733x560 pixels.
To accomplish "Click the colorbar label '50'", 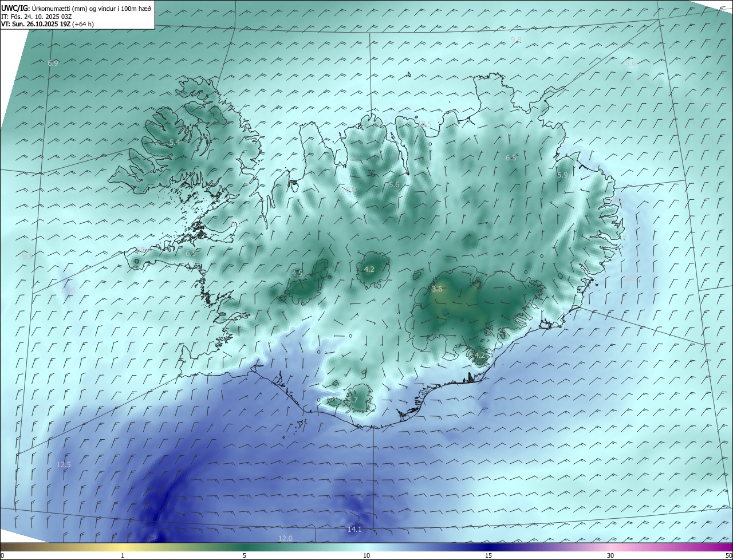I will (x=728, y=555).
